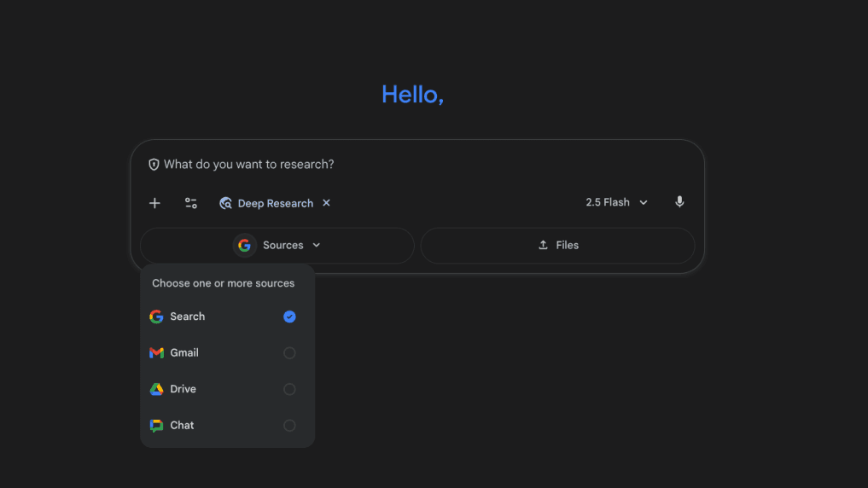Enable the Chat source checkbox

pos(289,426)
